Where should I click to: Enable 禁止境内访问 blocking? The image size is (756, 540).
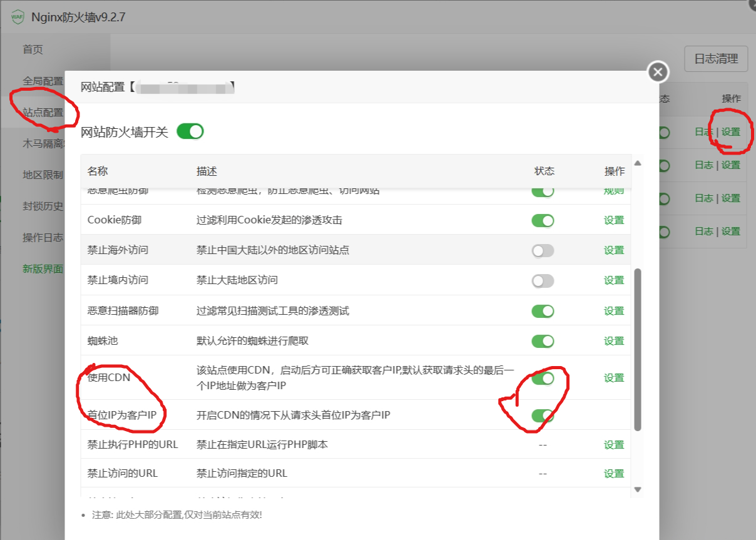[542, 280]
